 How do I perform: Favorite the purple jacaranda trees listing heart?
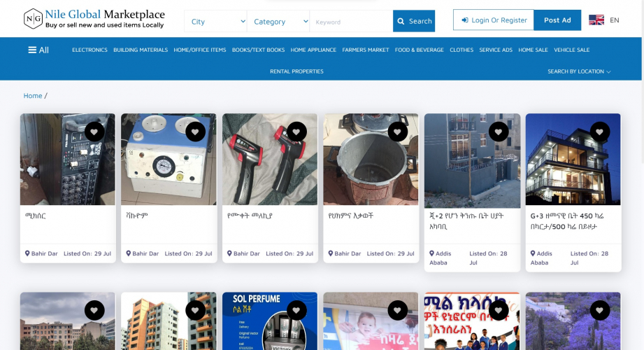[600, 310]
